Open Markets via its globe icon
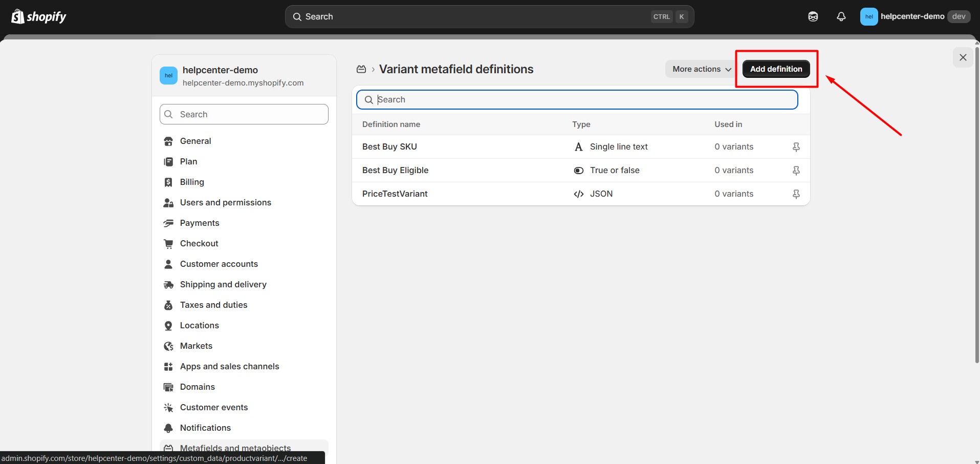The width and height of the screenshot is (980, 464). coord(168,346)
